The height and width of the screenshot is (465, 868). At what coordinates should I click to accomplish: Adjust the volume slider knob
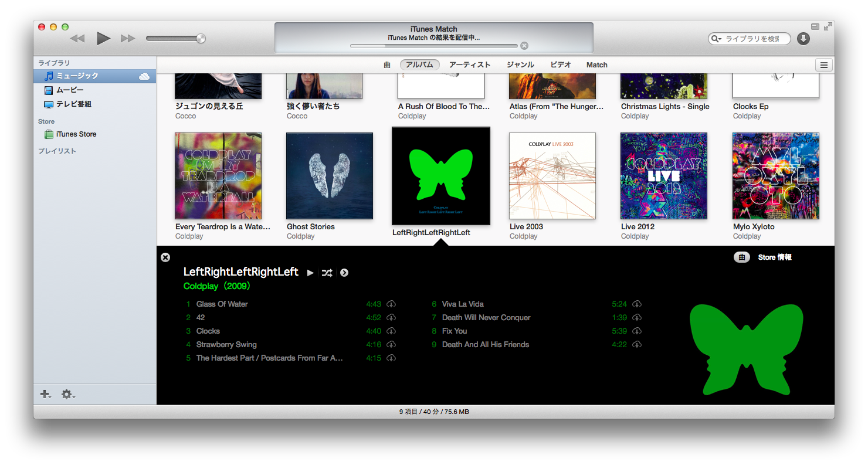201,39
